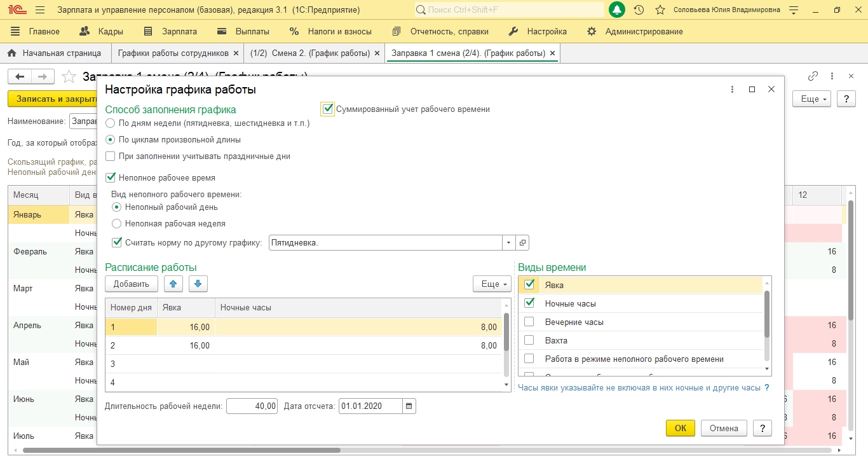868x463 pixels.
Task: Open the Еще dropdown in main form
Action: pyautogui.click(x=811, y=99)
